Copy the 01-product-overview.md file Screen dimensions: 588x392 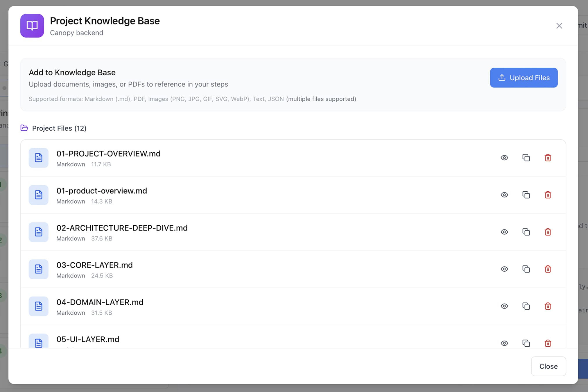click(x=526, y=195)
